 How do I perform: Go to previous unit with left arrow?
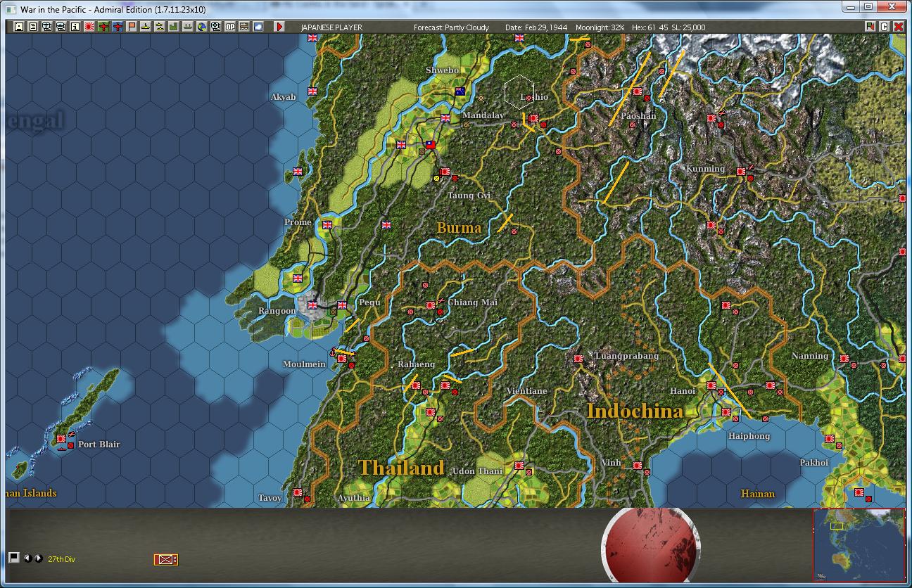coord(27,558)
